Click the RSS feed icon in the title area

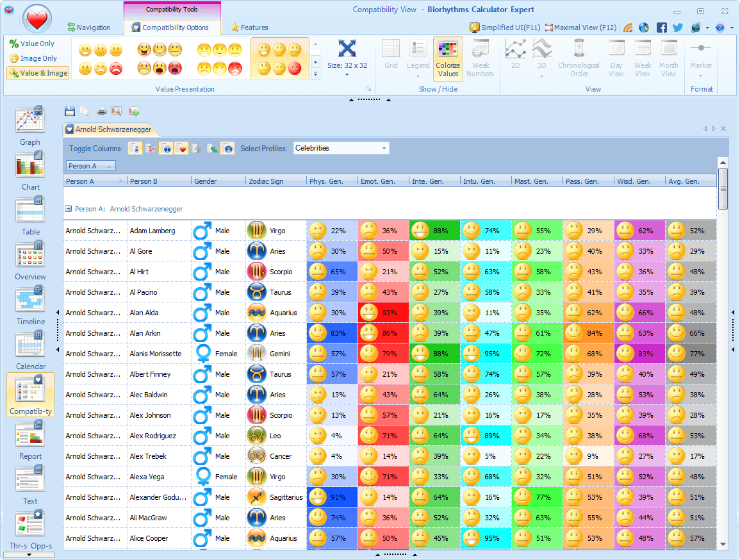[628, 28]
